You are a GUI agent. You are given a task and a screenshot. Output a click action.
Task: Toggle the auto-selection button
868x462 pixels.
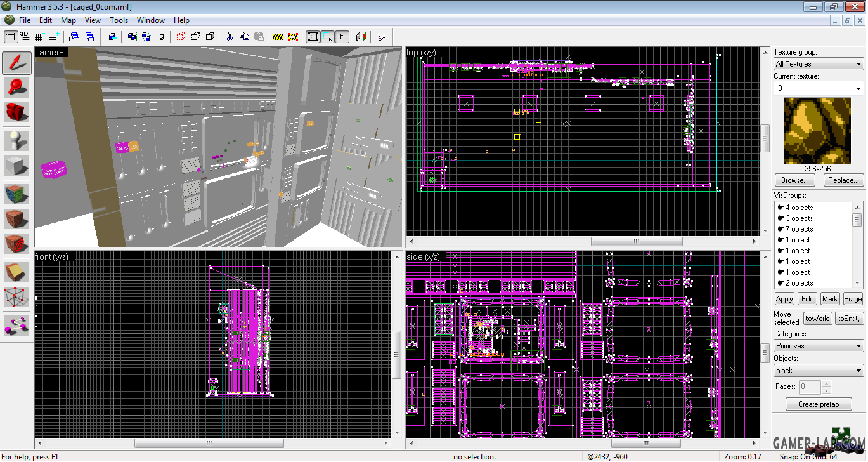(327, 37)
